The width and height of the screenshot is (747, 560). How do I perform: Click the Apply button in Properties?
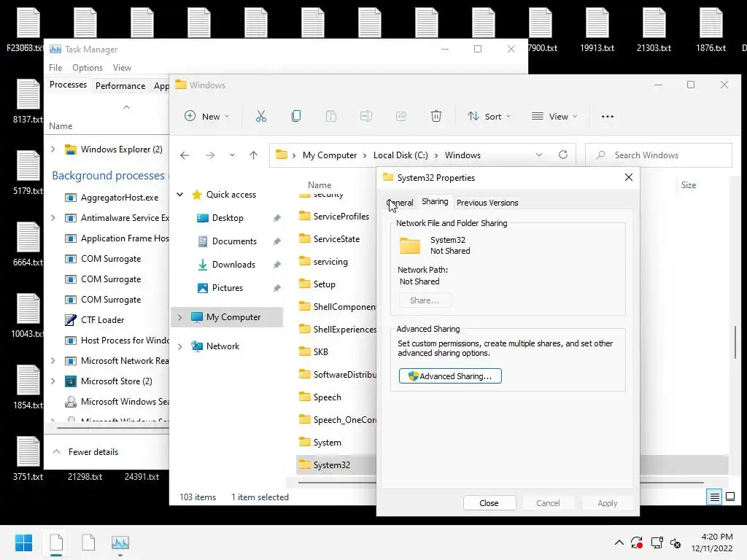click(608, 503)
